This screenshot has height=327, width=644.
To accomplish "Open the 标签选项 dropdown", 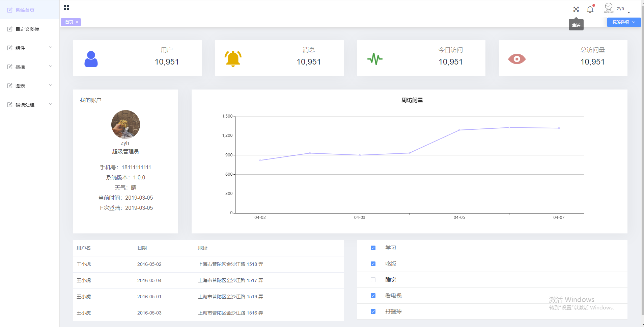I will point(623,22).
